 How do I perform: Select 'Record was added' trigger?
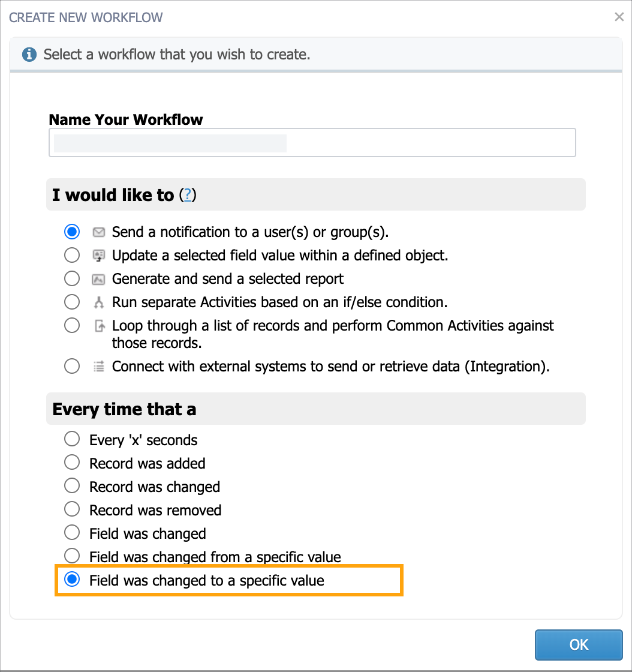72,463
